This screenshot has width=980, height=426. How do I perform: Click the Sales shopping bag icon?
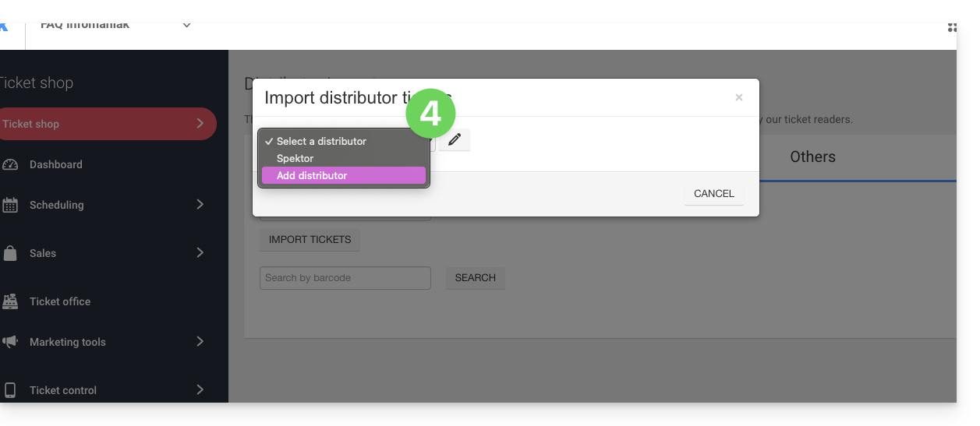click(x=10, y=253)
